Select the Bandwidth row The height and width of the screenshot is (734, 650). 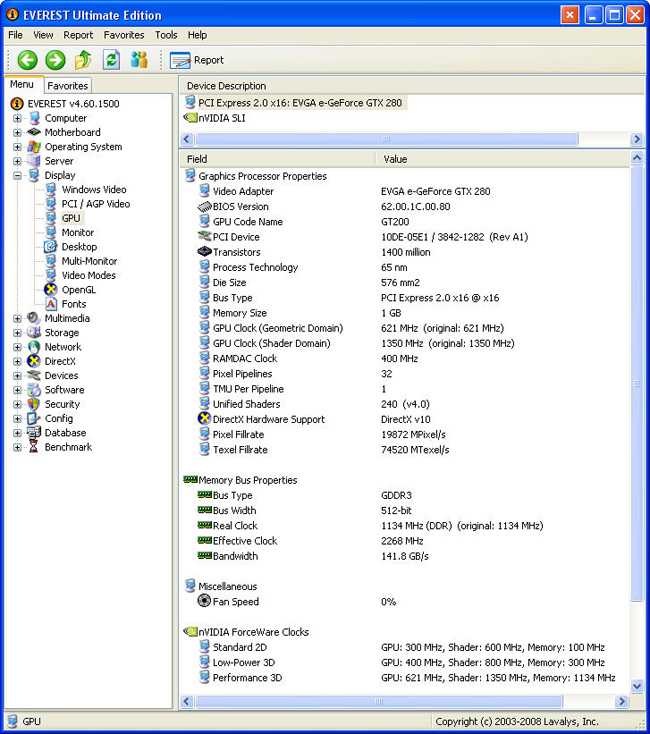tap(405, 556)
